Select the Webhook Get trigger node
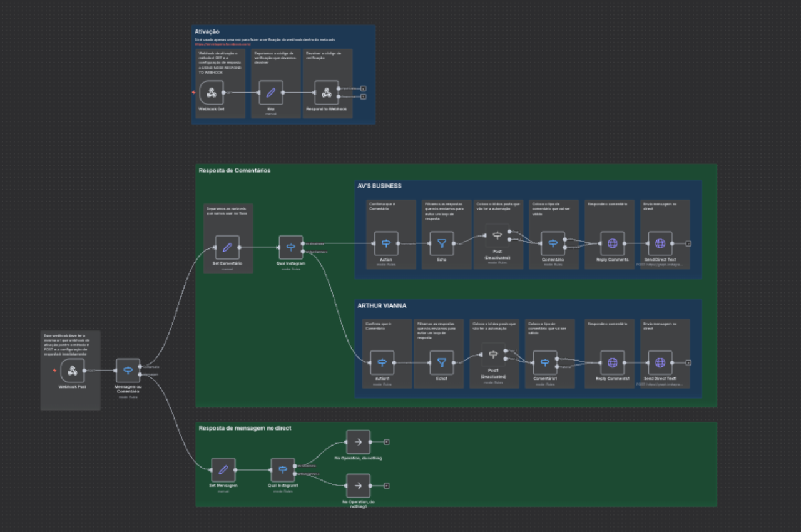 point(212,93)
